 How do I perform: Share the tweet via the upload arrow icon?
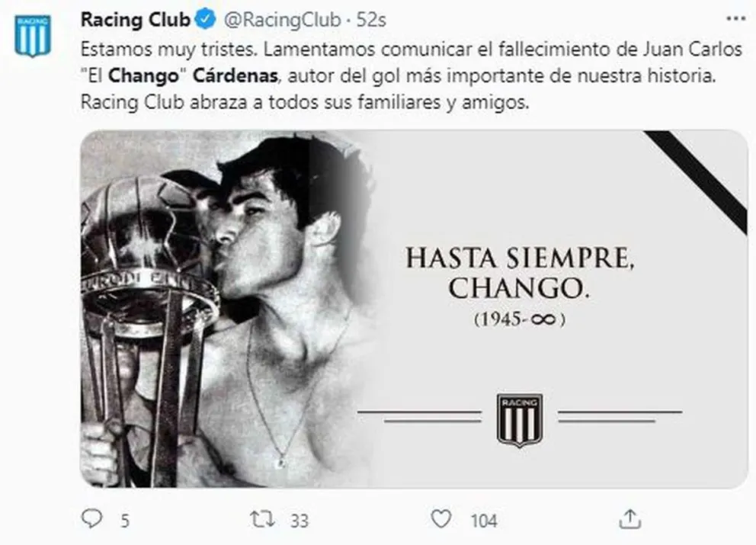pyautogui.click(x=629, y=519)
